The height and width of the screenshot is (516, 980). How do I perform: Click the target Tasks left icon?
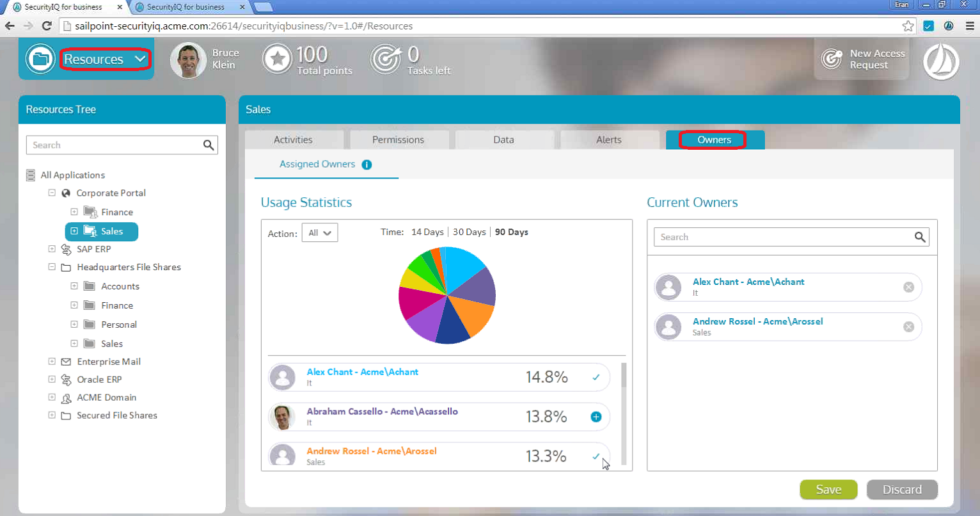click(386, 60)
